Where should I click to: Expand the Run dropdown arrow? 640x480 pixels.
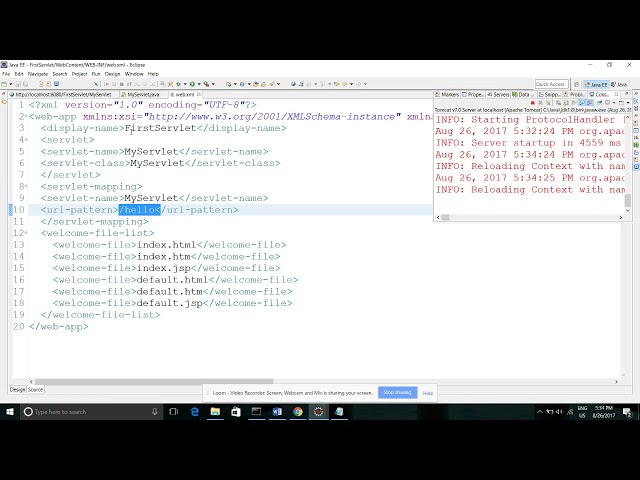click(199, 84)
